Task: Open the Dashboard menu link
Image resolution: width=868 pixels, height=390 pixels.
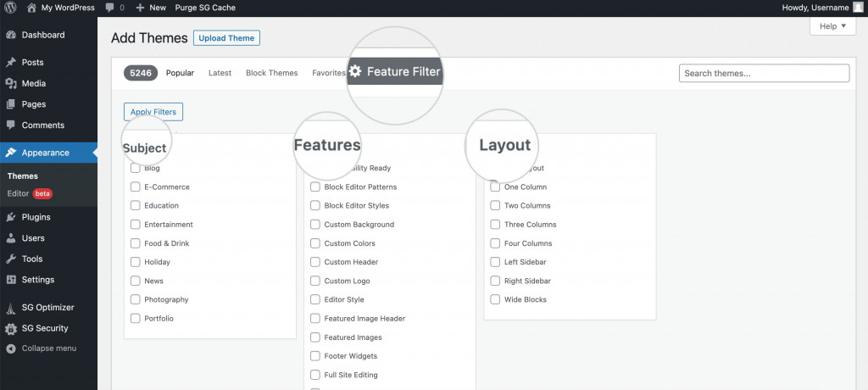Action: click(43, 35)
